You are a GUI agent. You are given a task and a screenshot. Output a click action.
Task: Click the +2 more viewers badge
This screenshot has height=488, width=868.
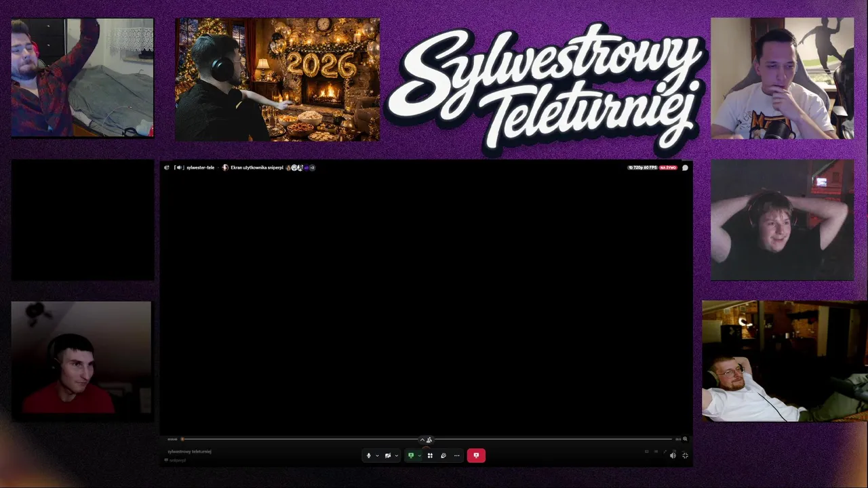click(312, 167)
